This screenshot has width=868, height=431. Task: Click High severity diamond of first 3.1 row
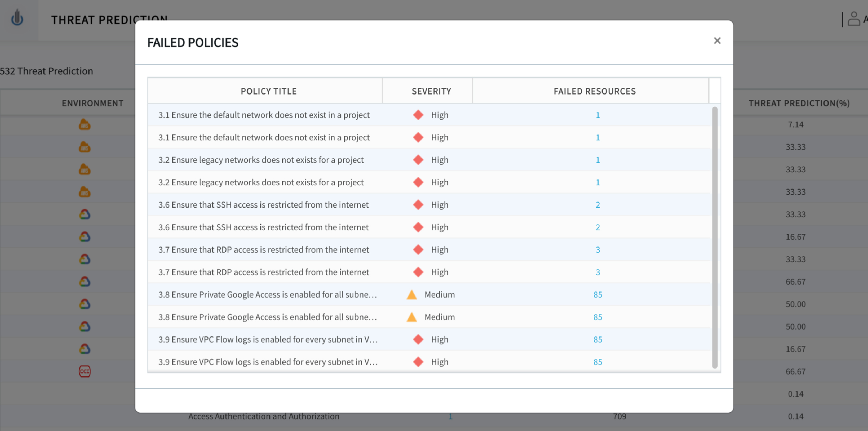pyautogui.click(x=418, y=115)
